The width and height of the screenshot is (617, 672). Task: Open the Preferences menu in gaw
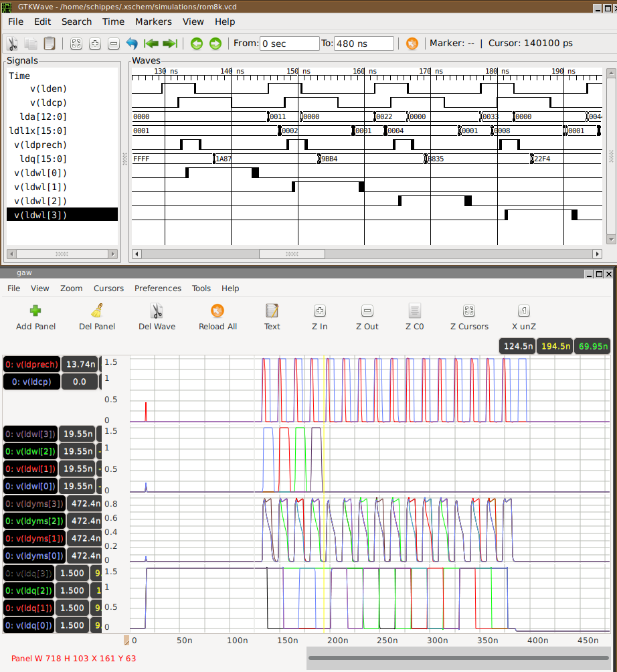[158, 288]
